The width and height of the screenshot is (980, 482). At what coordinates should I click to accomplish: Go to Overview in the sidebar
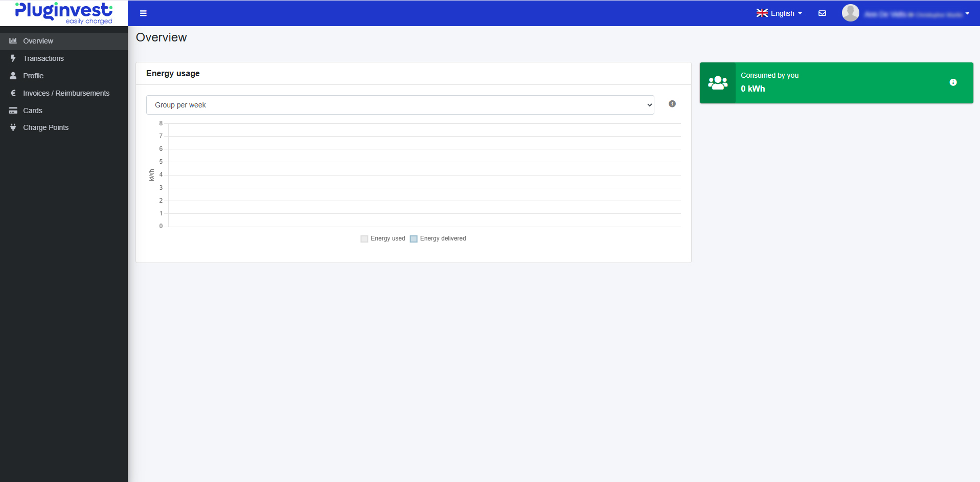[64, 41]
